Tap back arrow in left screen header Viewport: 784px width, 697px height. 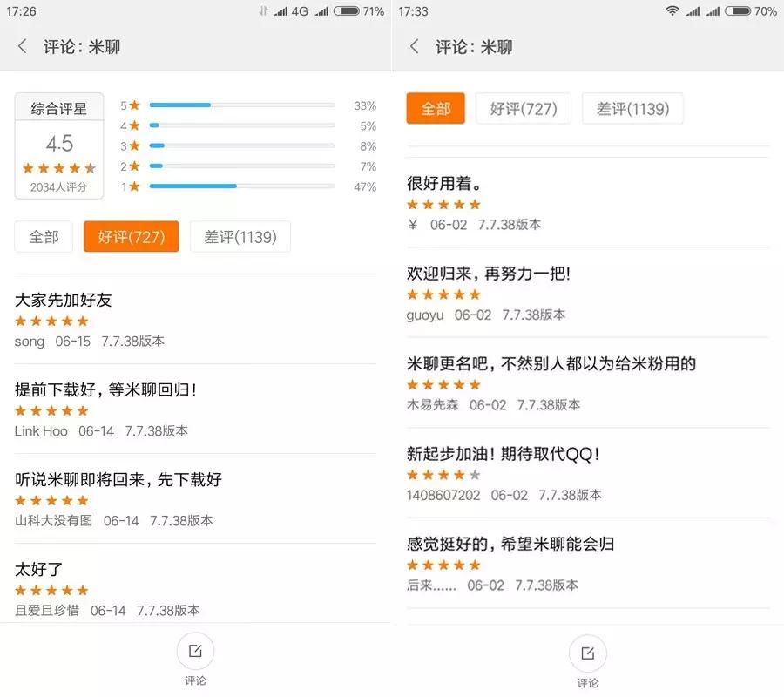click(x=22, y=46)
